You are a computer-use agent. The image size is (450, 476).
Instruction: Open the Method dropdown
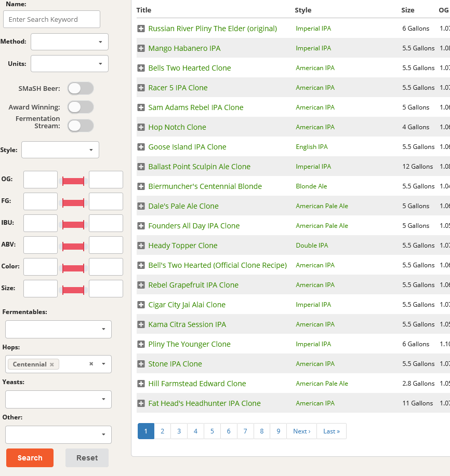pyautogui.click(x=70, y=42)
